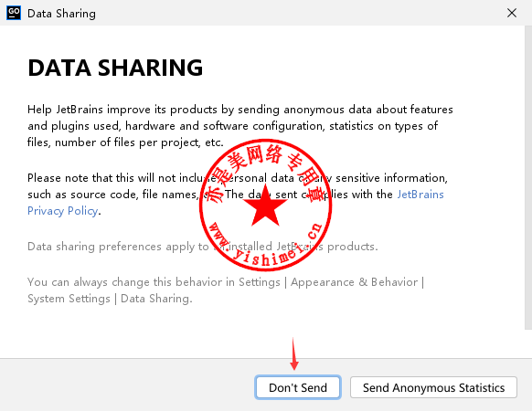Click the Please note paragraph text
The image size is (532, 411).
[238, 195]
